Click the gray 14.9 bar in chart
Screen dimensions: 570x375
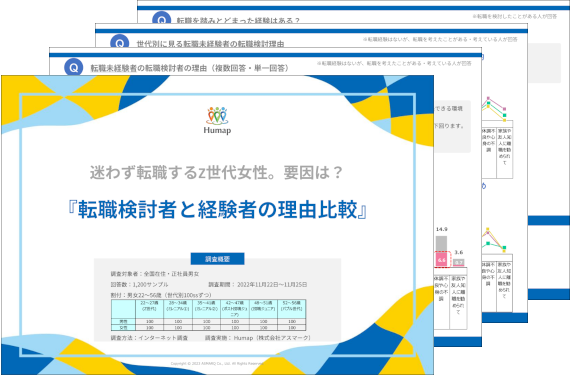(441, 243)
